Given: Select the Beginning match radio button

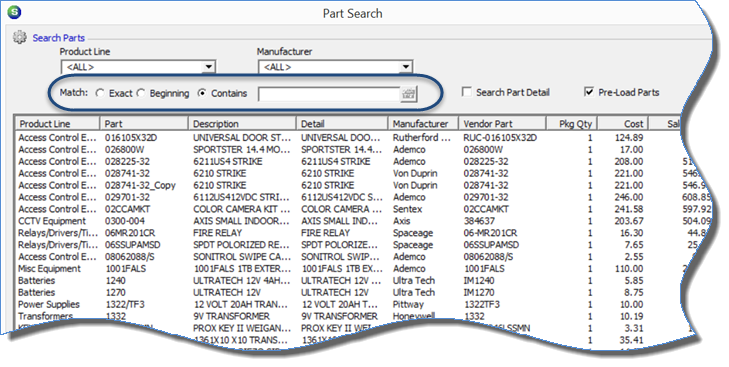Looking at the screenshot, I should click(x=141, y=93).
